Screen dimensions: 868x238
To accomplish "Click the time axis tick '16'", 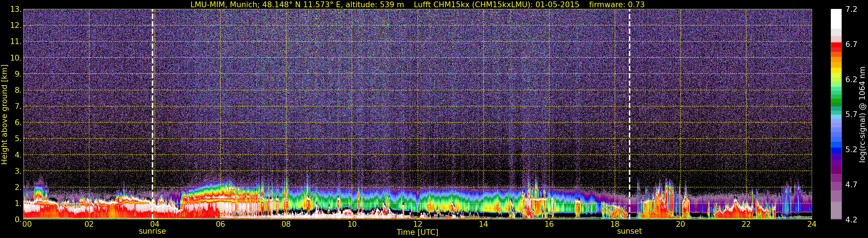I will pyautogui.click(x=549, y=224).
